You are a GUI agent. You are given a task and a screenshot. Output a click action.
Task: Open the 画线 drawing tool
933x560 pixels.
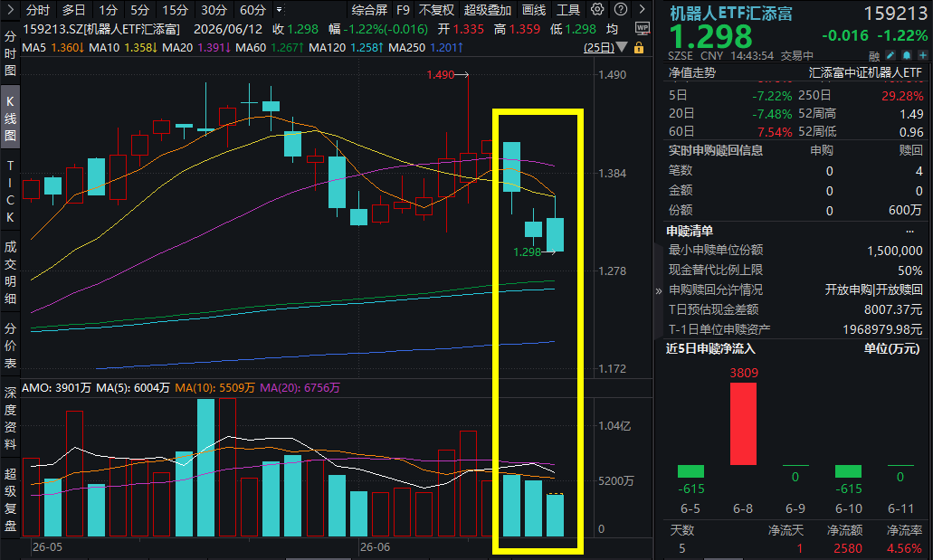[534, 10]
